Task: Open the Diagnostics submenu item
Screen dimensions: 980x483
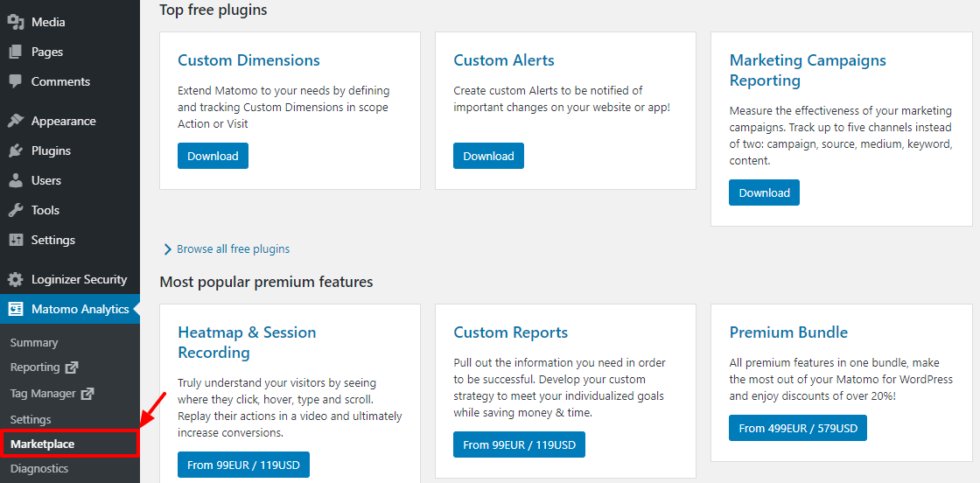Action: pos(39,469)
